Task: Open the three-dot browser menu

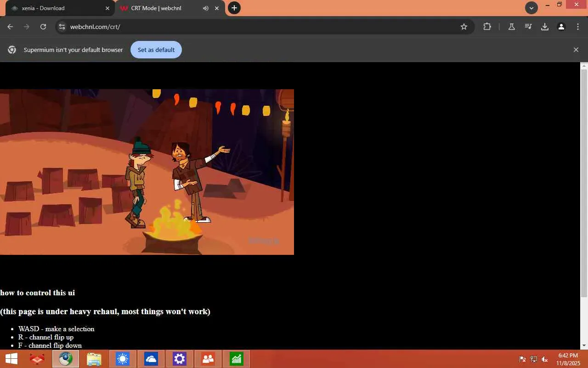Action: 578,27
